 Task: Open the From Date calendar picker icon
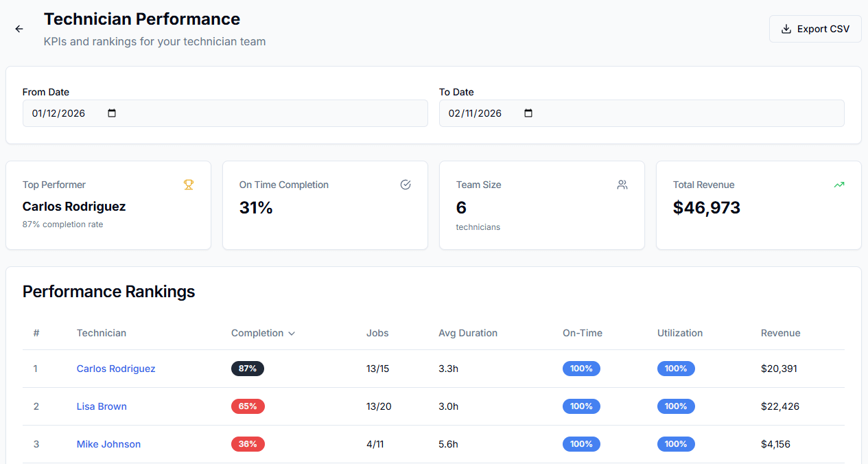(x=113, y=113)
